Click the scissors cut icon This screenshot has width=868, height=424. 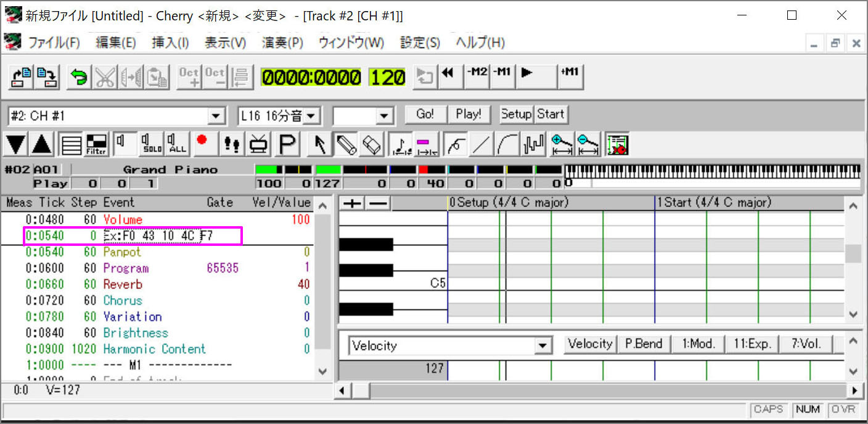104,76
